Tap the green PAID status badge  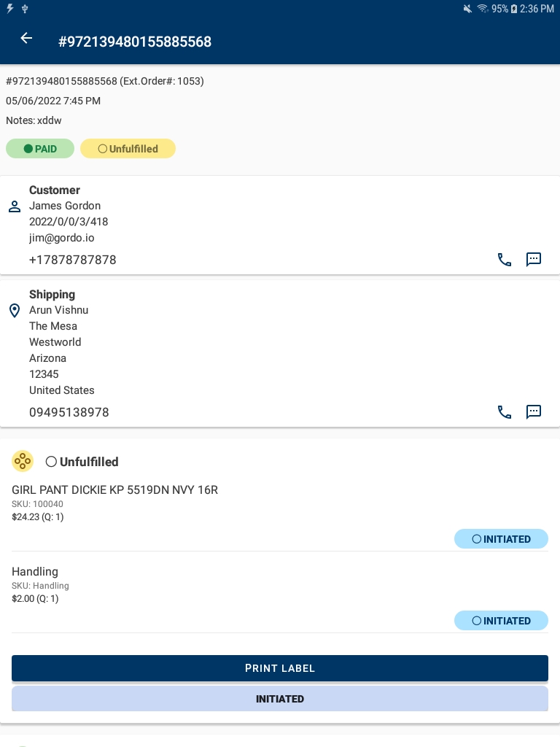pyautogui.click(x=40, y=149)
